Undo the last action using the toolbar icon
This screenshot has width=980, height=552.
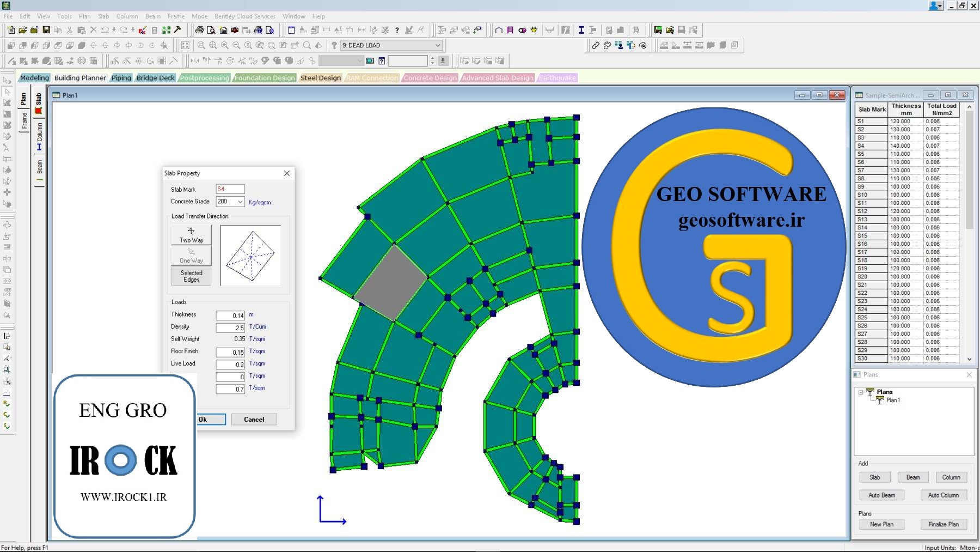(x=105, y=30)
